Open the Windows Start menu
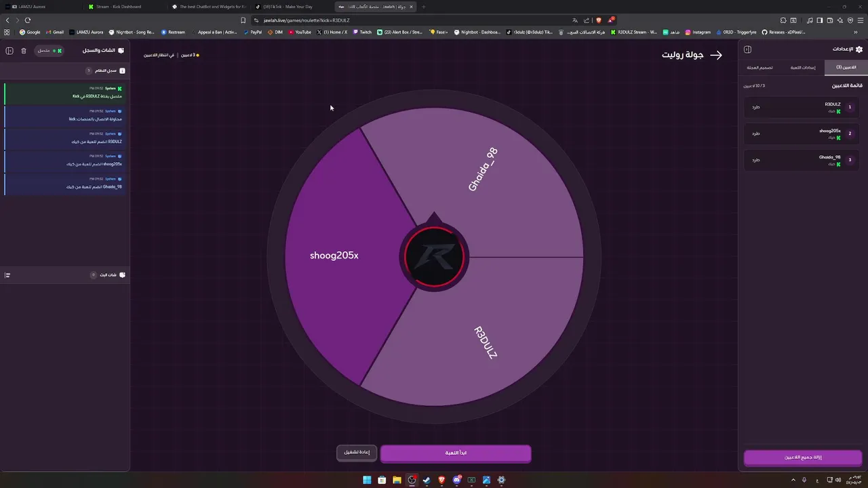868x488 pixels. (367, 480)
